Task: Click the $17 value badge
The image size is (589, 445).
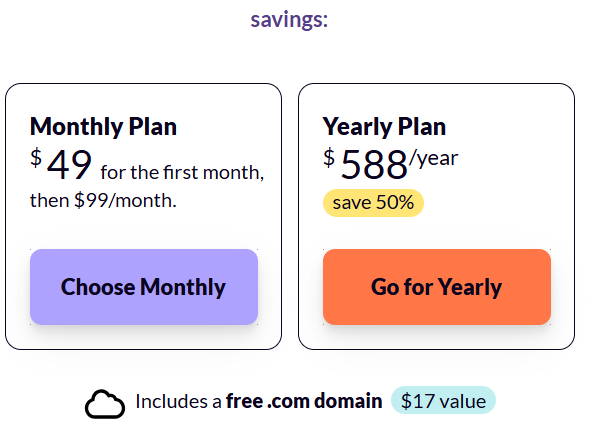Action: click(x=443, y=400)
